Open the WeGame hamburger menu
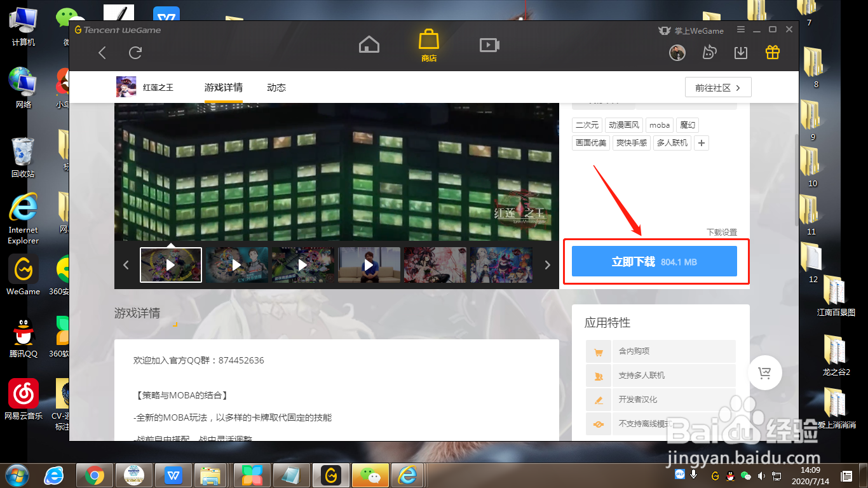Screen dimensions: 868x488 click(741, 30)
